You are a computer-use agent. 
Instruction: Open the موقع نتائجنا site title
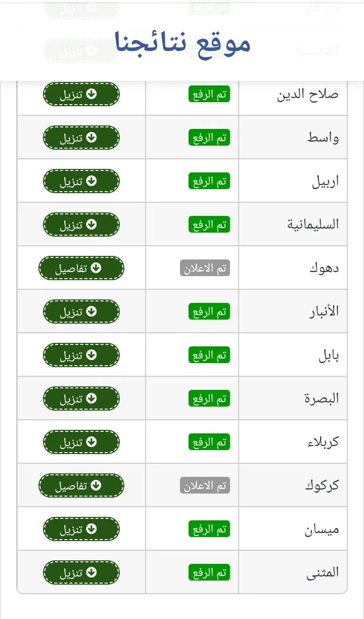pyautogui.click(x=182, y=43)
